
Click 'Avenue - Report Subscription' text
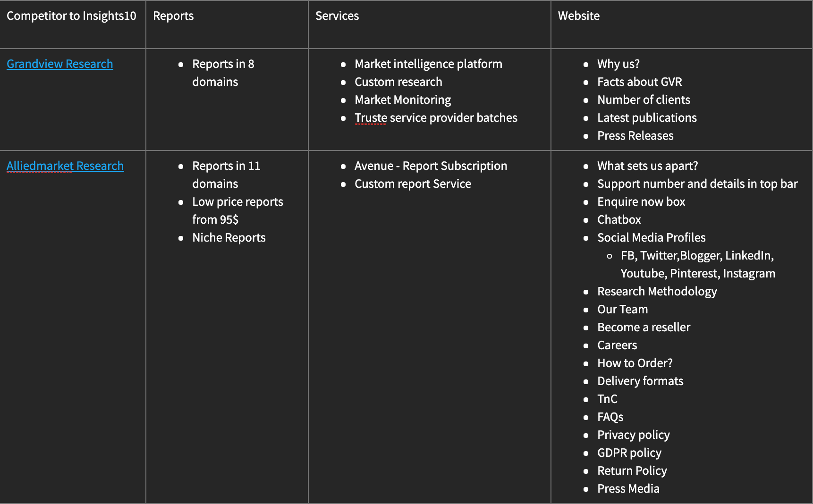[x=431, y=166]
